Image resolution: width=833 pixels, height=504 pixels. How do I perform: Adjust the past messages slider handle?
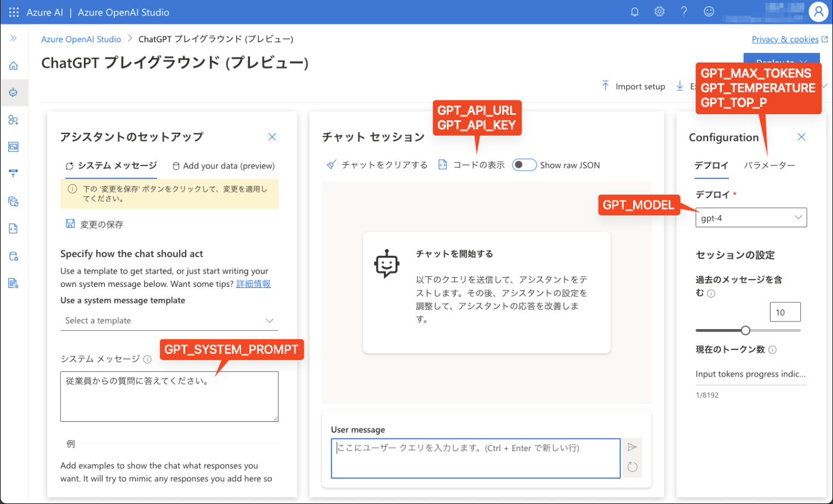(x=745, y=330)
